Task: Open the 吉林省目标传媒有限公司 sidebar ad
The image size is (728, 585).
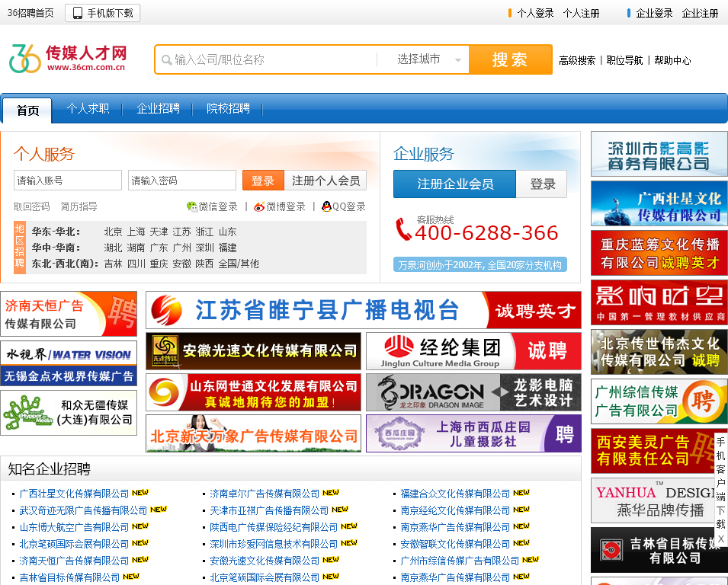Action: 659,550
